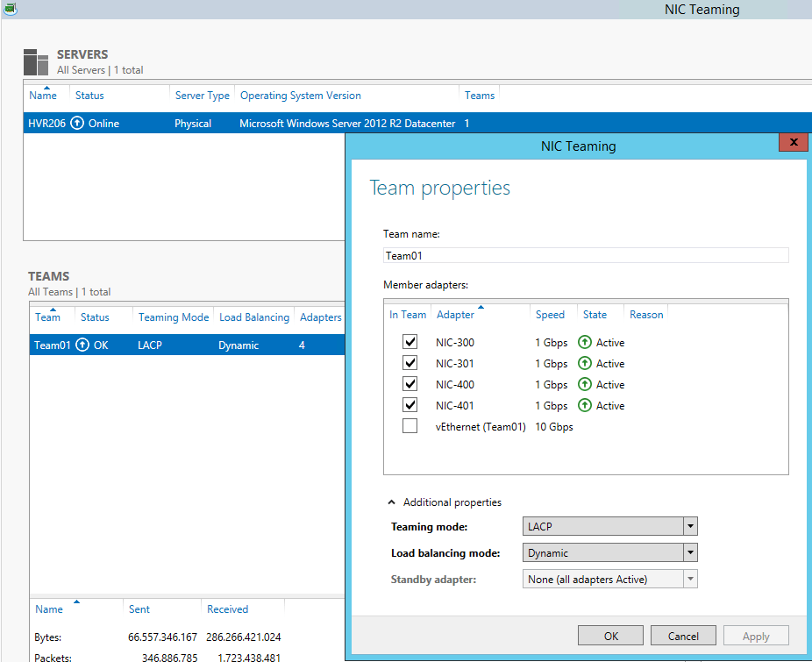Image resolution: width=812 pixels, height=662 pixels.
Task: Click the HVR206 Online status arrow icon
Action: 77,124
